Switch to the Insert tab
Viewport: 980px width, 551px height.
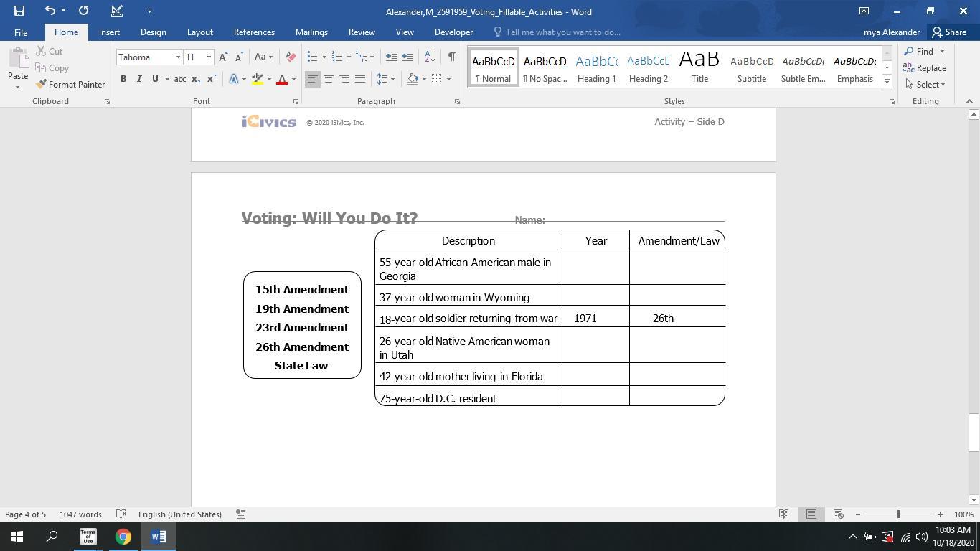(109, 32)
